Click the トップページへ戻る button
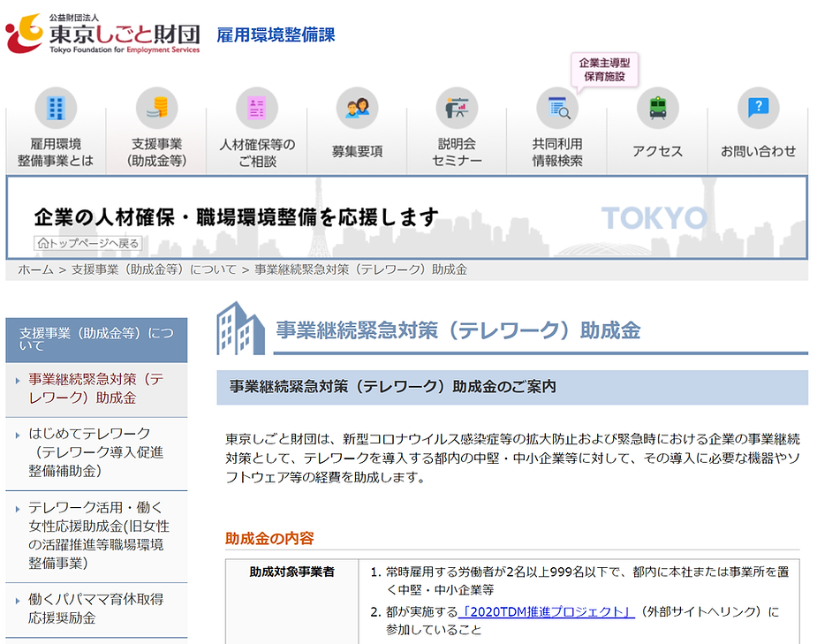 click(87, 243)
